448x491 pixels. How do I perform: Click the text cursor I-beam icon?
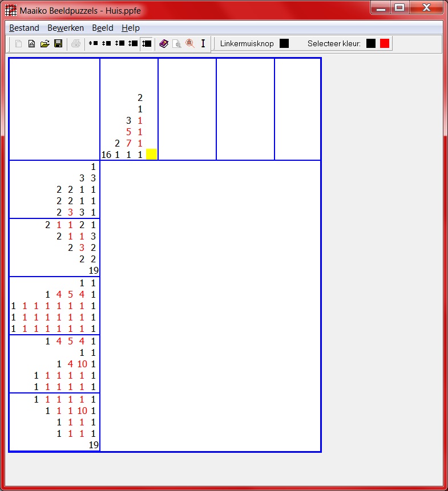tap(203, 43)
